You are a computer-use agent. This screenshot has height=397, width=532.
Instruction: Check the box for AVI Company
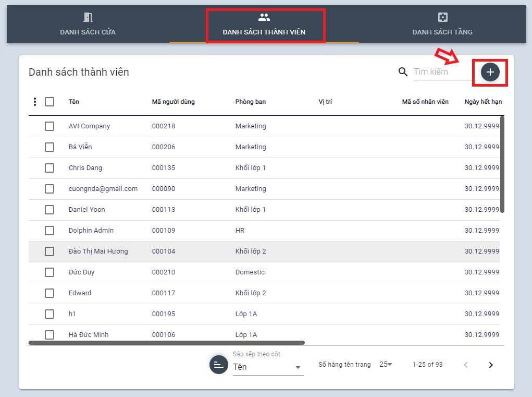(x=50, y=126)
